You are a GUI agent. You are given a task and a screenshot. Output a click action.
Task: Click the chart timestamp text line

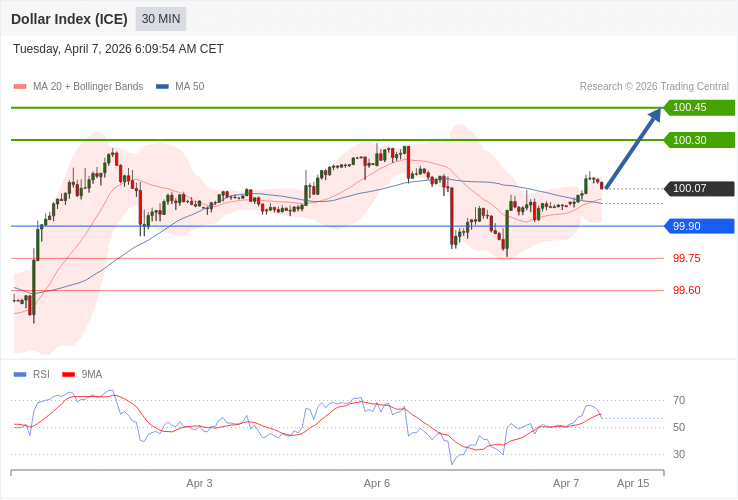118,49
